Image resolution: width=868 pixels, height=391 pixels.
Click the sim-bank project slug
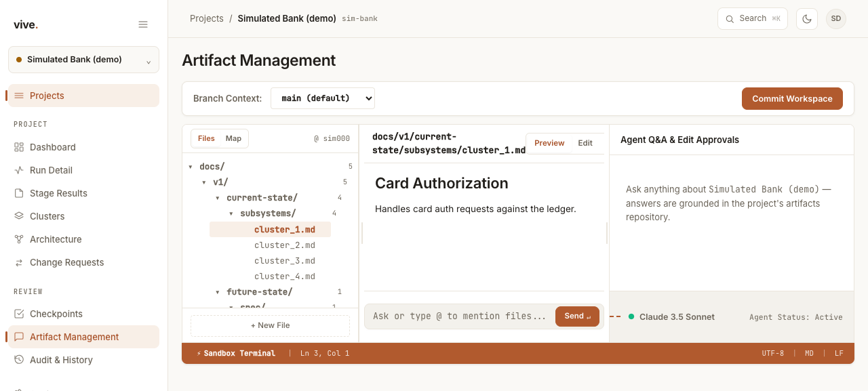tap(359, 19)
